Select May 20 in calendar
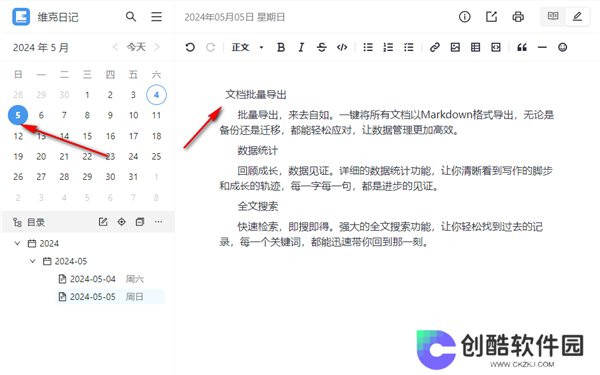600x375 pixels. pos(41,157)
